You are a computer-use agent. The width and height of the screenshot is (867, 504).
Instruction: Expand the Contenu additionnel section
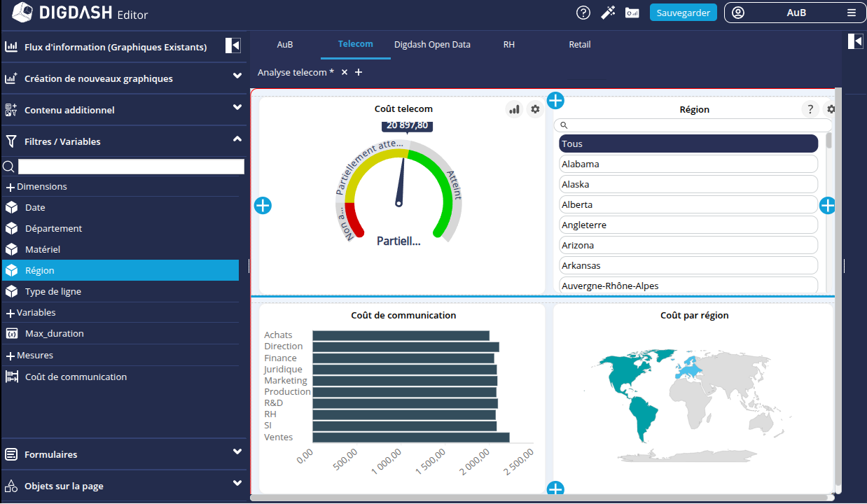click(237, 108)
